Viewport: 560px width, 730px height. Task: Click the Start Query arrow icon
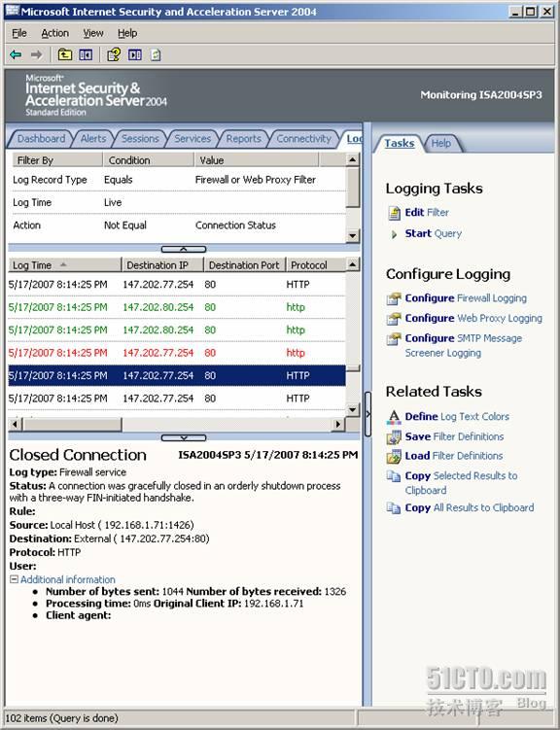point(395,234)
